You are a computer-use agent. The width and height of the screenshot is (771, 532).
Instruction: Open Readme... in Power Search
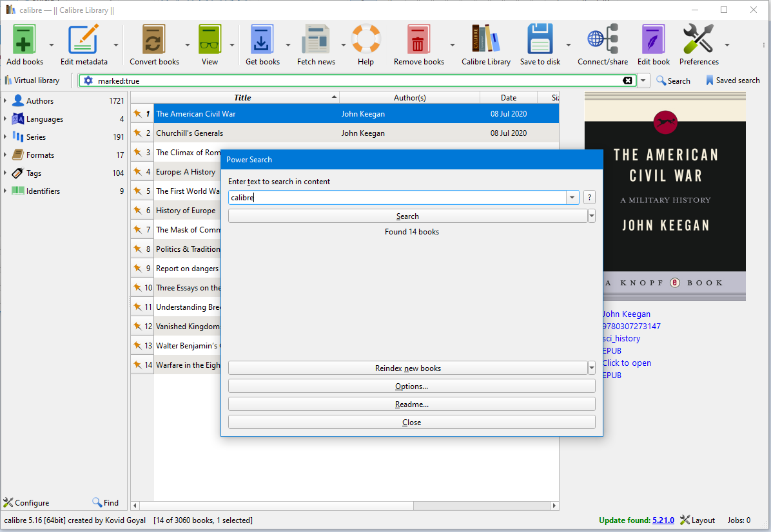coord(411,404)
